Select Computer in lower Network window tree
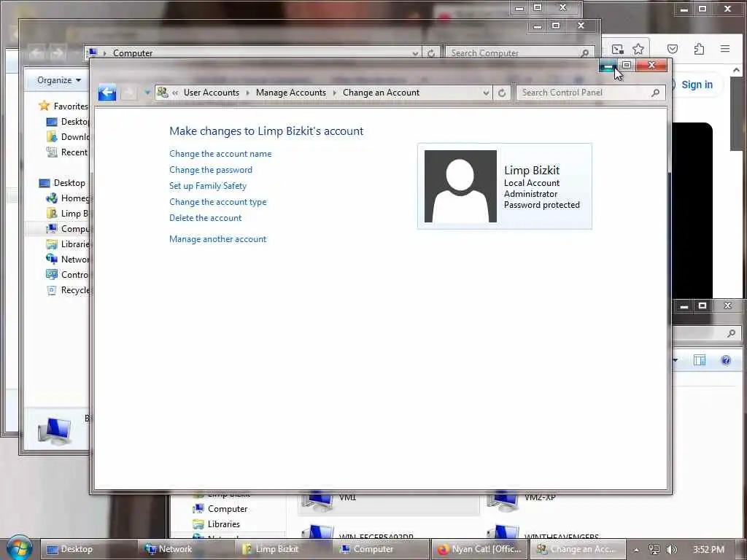 tap(220, 508)
